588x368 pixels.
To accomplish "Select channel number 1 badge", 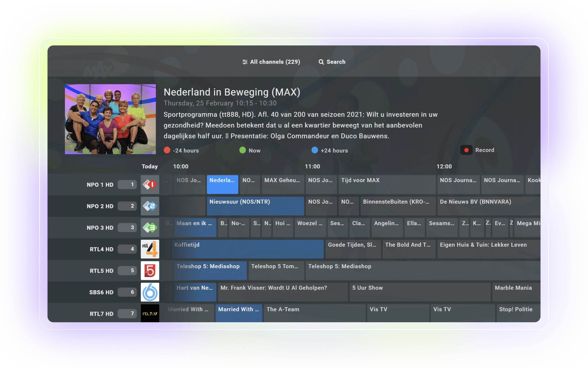I will point(127,184).
